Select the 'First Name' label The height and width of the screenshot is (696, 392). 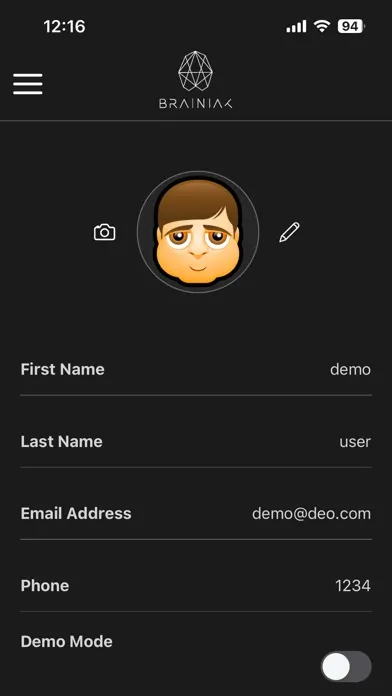coord(63,369)
